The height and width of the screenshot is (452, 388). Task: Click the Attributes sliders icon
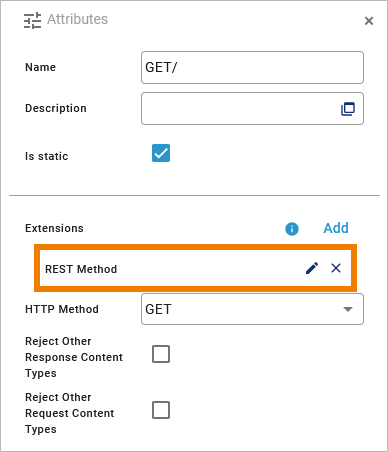click(33, 20)
